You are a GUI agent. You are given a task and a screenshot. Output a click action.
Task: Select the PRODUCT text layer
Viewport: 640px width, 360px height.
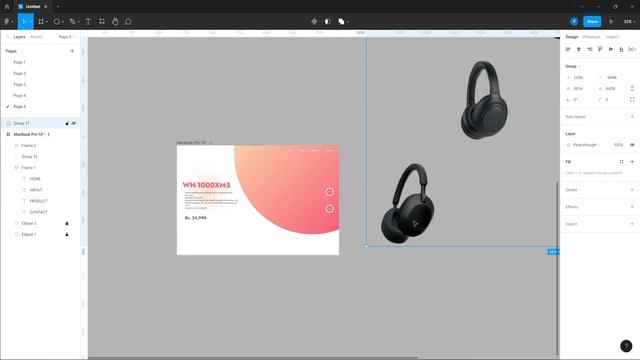[x=38, y=201]
